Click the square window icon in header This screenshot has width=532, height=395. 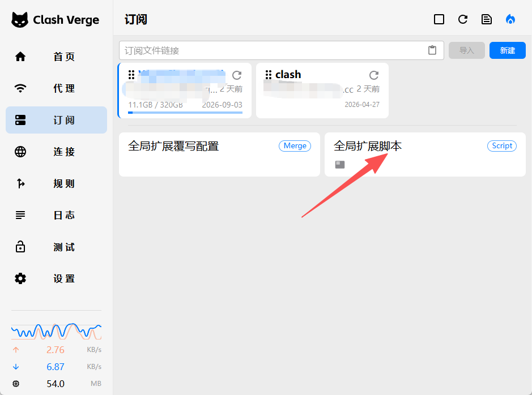coord(439,19)
